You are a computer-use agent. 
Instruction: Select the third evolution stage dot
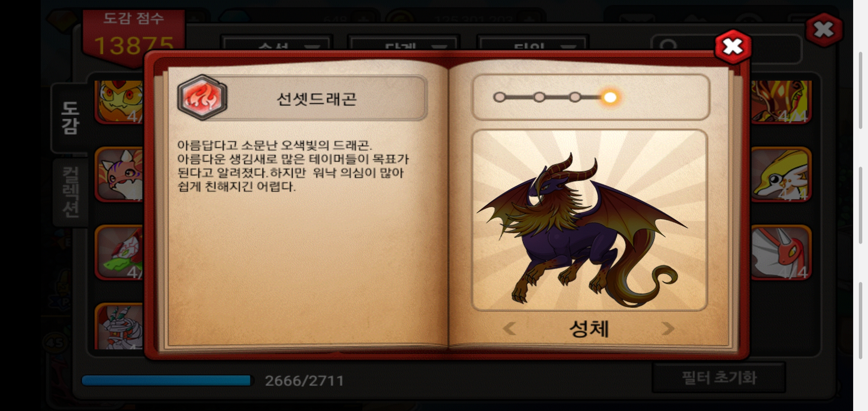pos(575,97)
